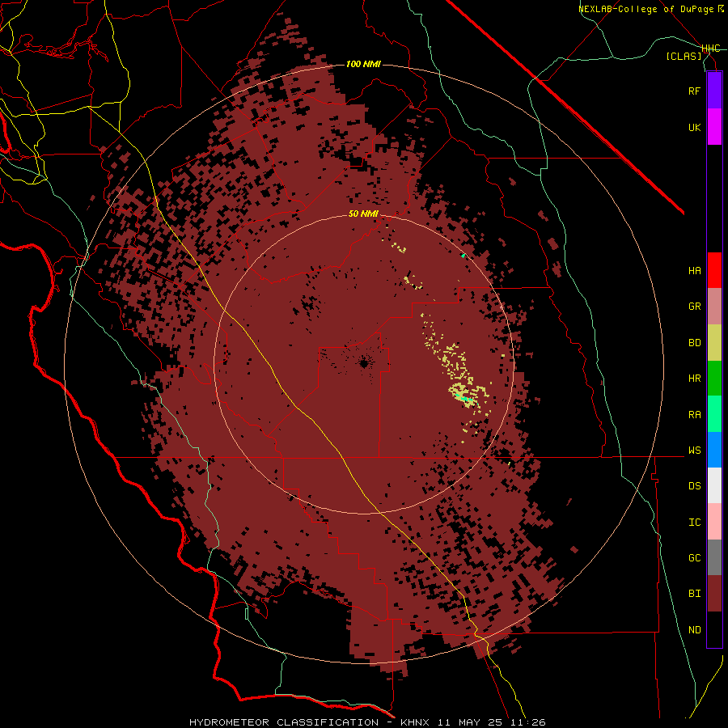Click the ND black legend swatch
The width and height of the screenshot is (728, 728).
pyautogui.click(x=714, y=629)
